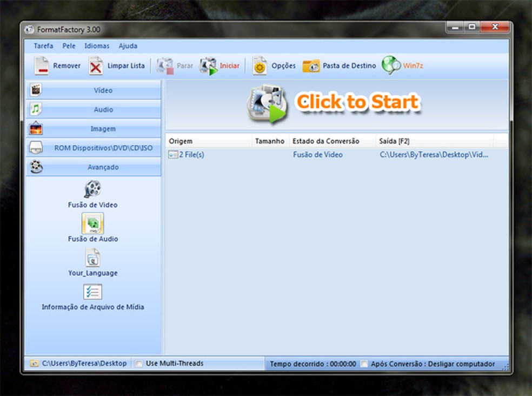This screenshot has width=532, height=396.
Task: Sort by the Tamanho column header
Action: pos(270,141)
